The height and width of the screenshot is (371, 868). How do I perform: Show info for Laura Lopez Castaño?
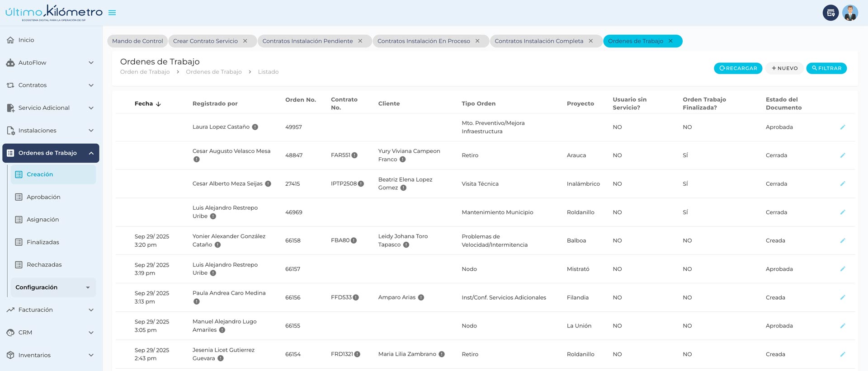tap(255, 127)
